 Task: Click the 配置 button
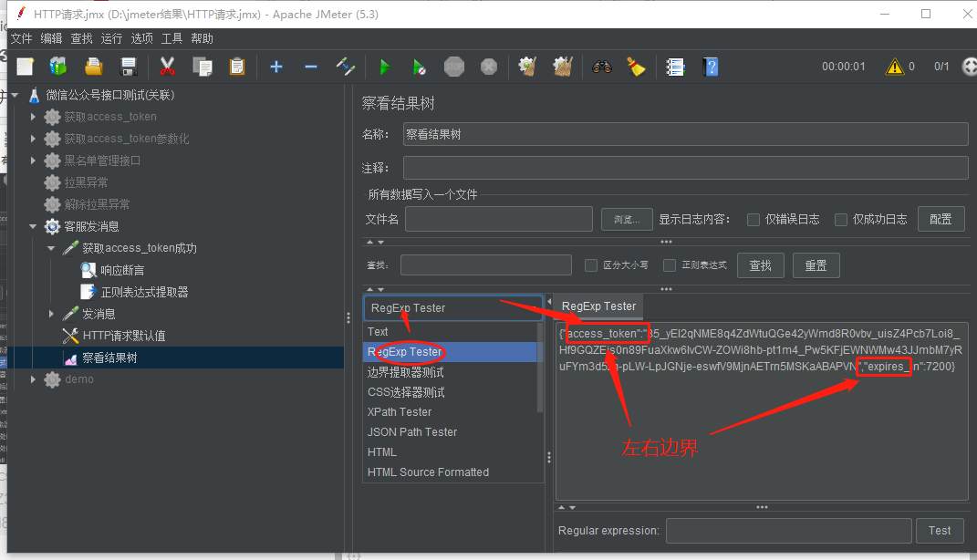pos(941,219)
